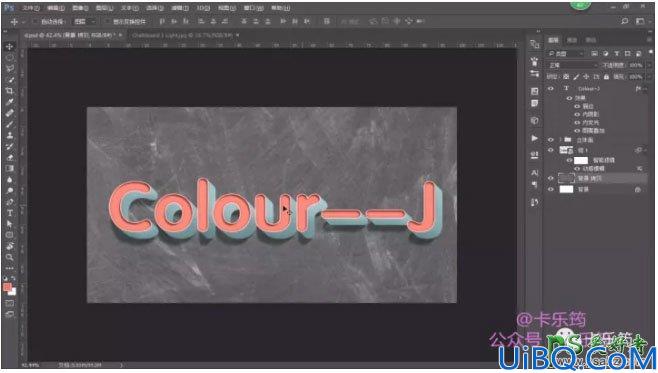Select the Path Selection arrow tool
This screenshot has height=373, width=658.
pyautogui.click(x=9, y=224)
